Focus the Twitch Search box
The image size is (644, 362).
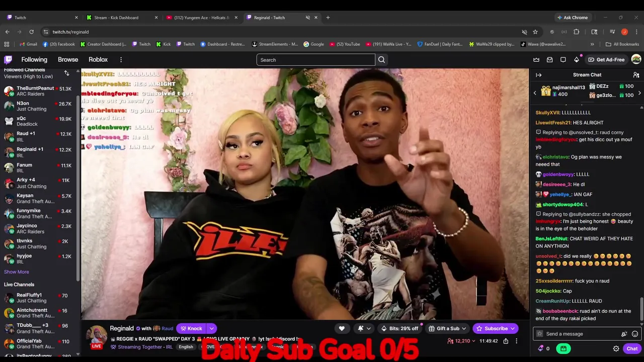click(315, 60)
